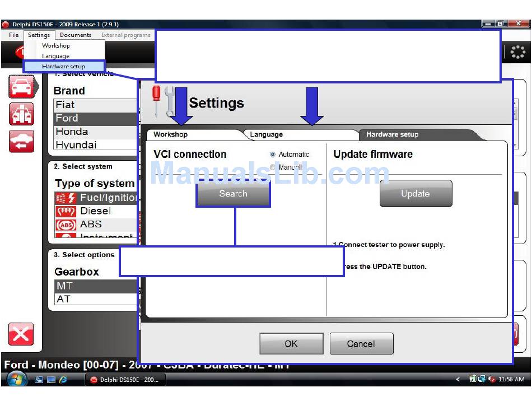Image resolution: width=532 pixels, height=406 pixels.
Task: Open the vehicle selection car icon in sidebar
Action: 22,87
